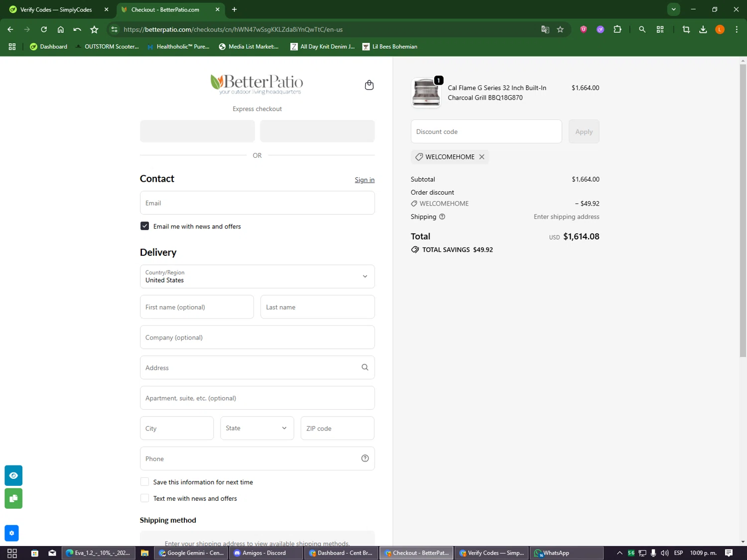Open the Media List Market bookmark
The width and height of the screenshot is (747, 560).
249,46
